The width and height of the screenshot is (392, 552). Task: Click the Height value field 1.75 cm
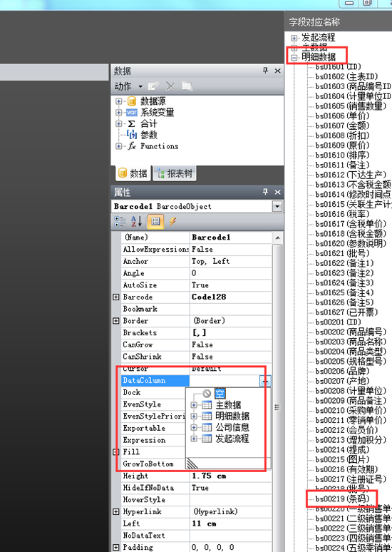tap(231, 476)
